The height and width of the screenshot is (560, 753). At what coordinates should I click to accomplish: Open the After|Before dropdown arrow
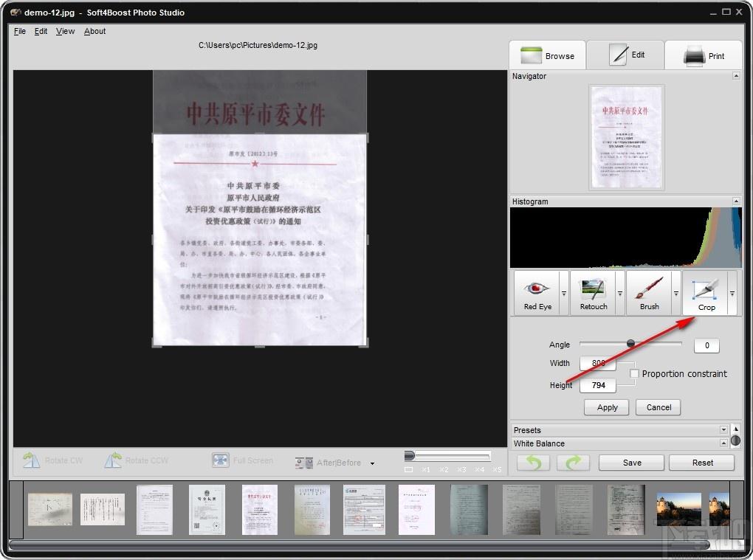pyautogui.click(x=372, y=463)
